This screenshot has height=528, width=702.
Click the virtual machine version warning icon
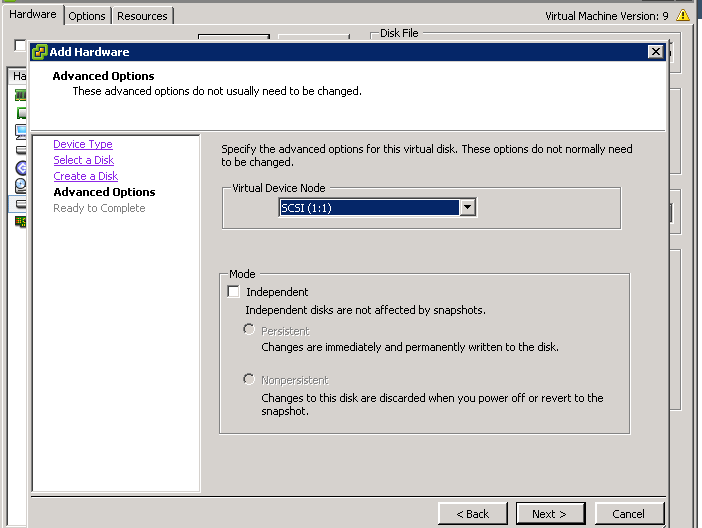point(683,15)
